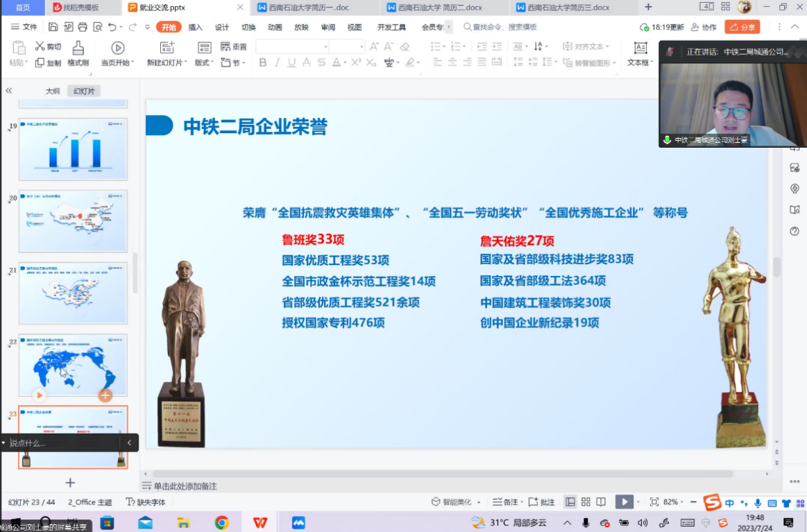The width and height of the screenshot is (807, 532).
Task: Copy selection using the 复制 tool
Action: point(48,62)
